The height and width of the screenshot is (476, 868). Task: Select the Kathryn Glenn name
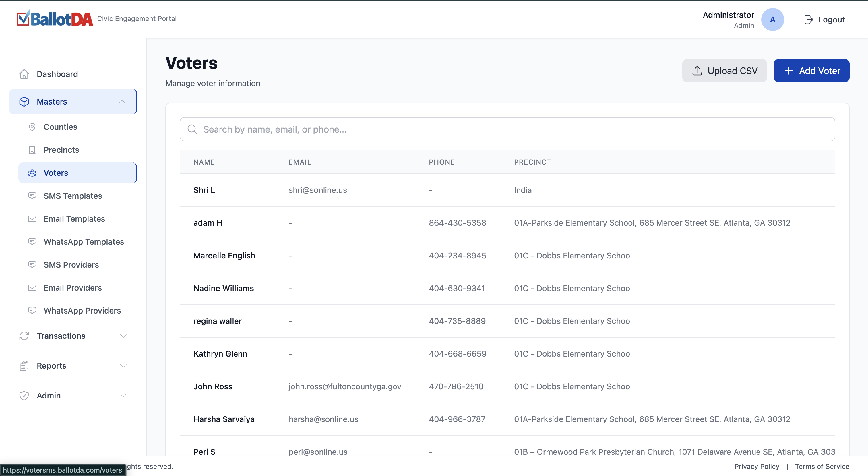pyautogui.click(x=220, y=354)
